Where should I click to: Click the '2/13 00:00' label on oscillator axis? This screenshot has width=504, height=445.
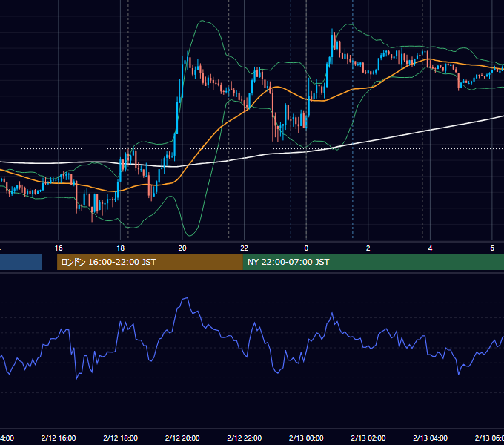click(x=306, y=438)
